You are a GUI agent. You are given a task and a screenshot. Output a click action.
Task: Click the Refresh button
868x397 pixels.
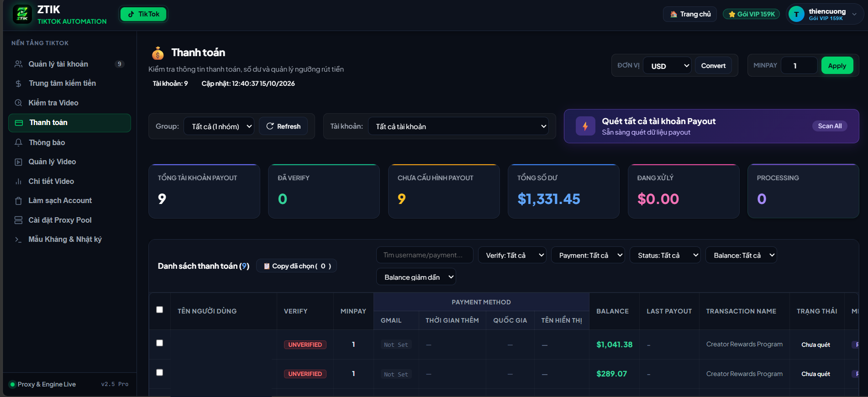(x=283, y=126)
